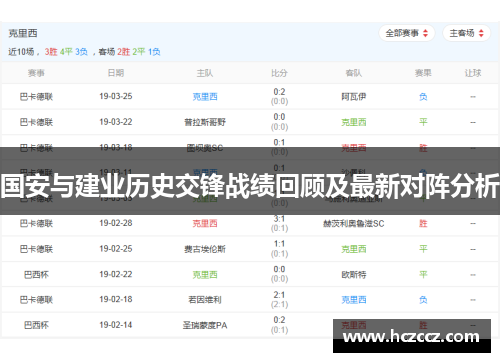Viewport: 500px width, 362px height.
Task: Open home team 若因维利
Action: [205, 300]
